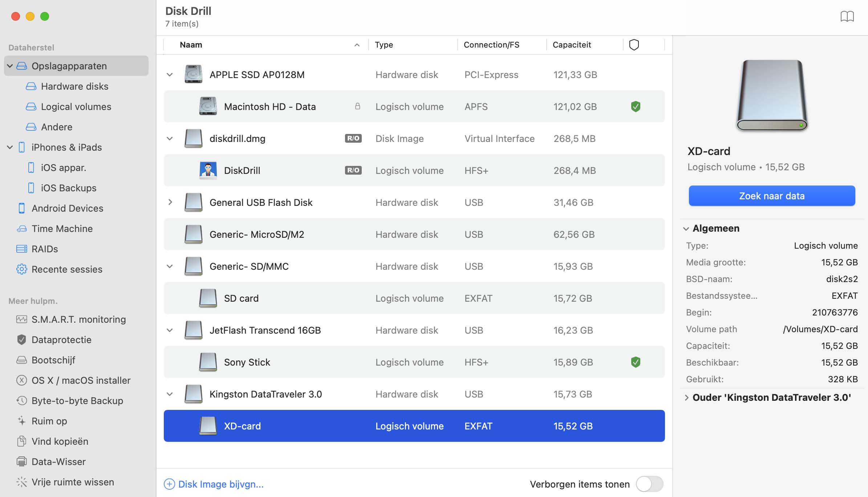Click green protection shield for Macintosh HD - Data

pyautogui.click(x=635, y=106)
